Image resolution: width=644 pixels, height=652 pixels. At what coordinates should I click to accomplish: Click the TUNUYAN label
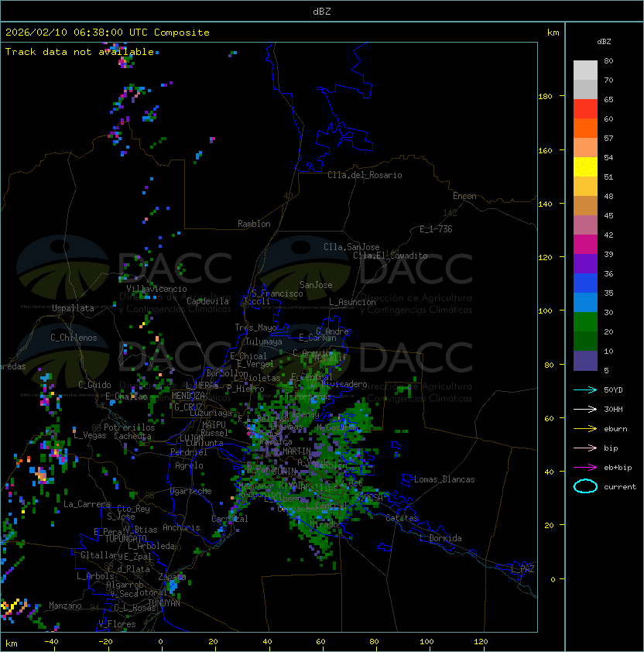point(164,603)
